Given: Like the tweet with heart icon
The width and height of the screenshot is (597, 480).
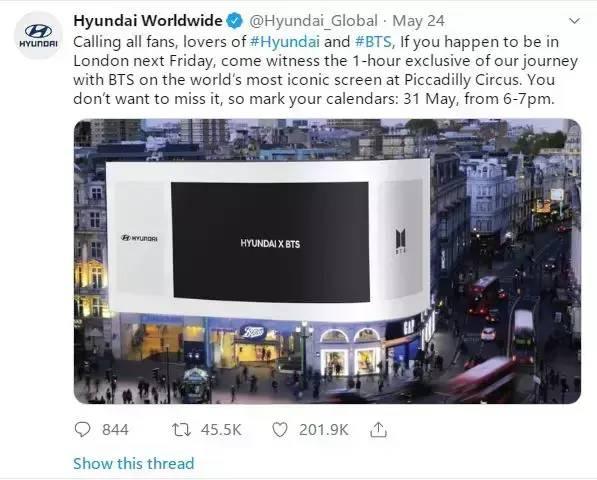Looking at the screenshot, I should (280, 430).
